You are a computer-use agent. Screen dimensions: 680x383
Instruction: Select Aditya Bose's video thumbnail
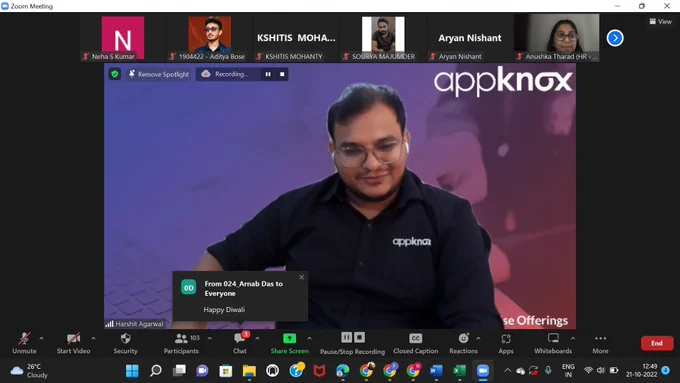[x=209, y=38]
